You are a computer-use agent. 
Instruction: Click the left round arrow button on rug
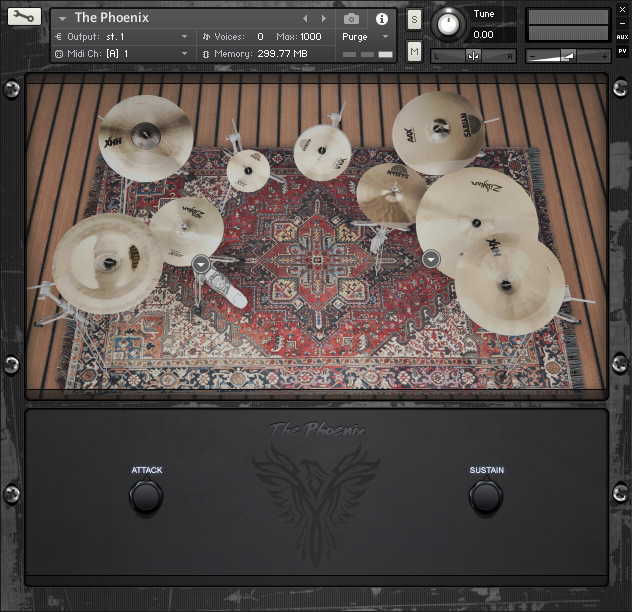[x=202, y=263]
